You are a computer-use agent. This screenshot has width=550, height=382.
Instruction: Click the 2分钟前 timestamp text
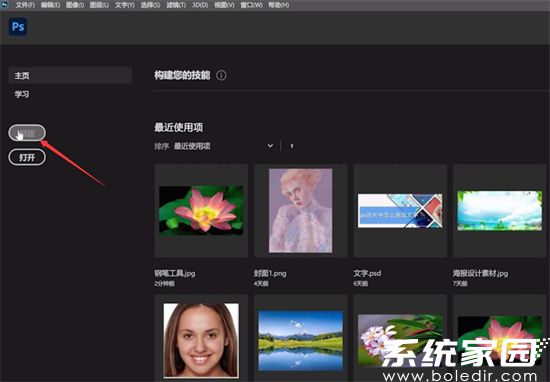click(164, 283)
